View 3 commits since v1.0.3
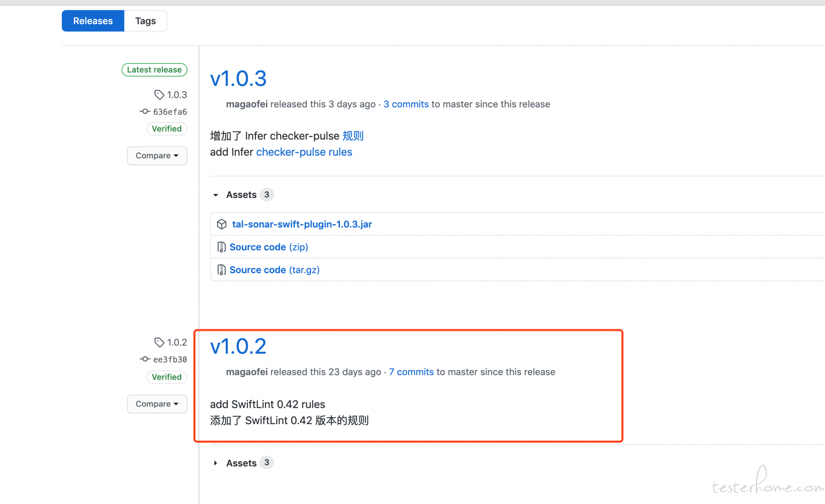The height and width of the screenshot is (504, 825). (x=406, y=104)
